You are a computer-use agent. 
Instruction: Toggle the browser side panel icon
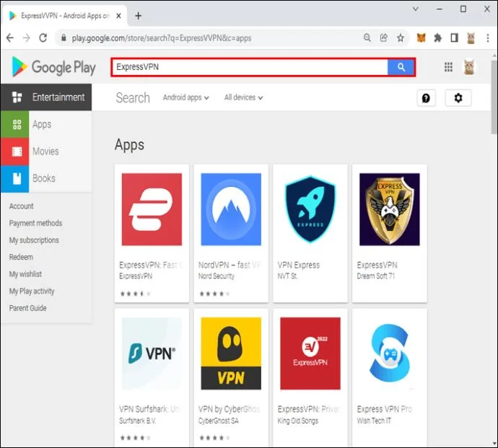click(454, 38)
